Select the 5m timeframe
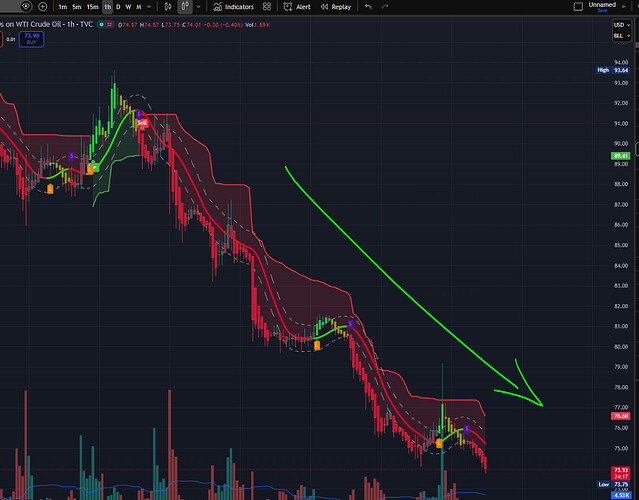This screenshot has height=500, width=639. [77, 7]
